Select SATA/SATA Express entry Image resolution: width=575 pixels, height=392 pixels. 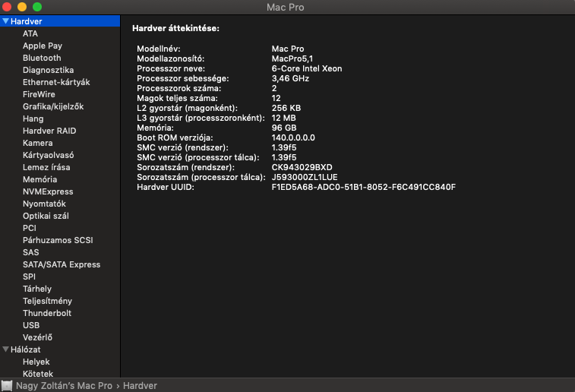[62, 264]
